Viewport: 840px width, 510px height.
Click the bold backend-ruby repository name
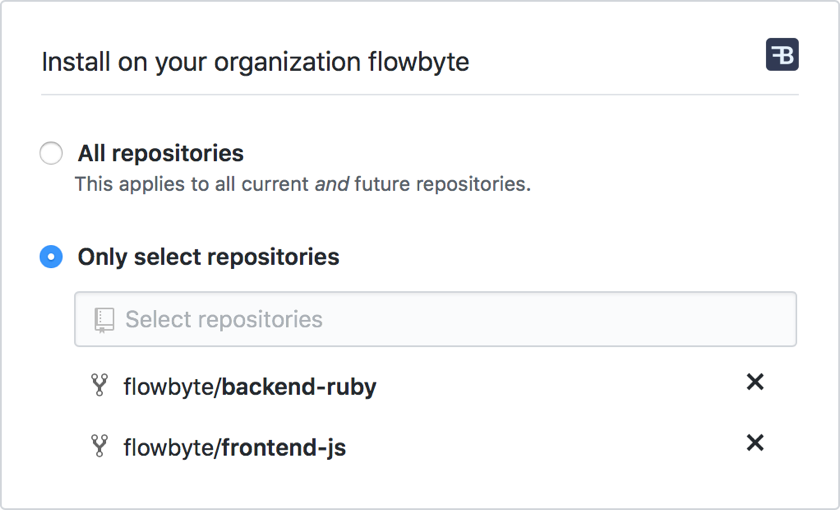click(299, 386)
